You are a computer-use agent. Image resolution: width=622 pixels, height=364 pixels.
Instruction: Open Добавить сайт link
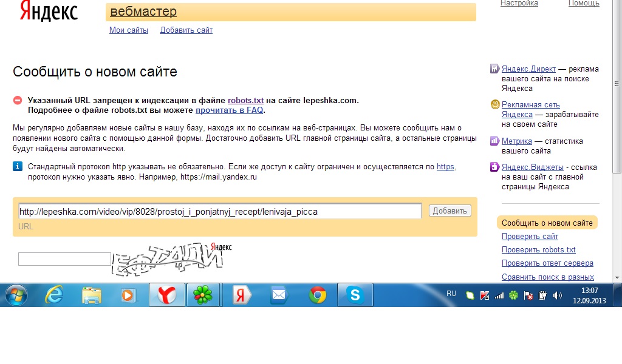pos(186,30)
